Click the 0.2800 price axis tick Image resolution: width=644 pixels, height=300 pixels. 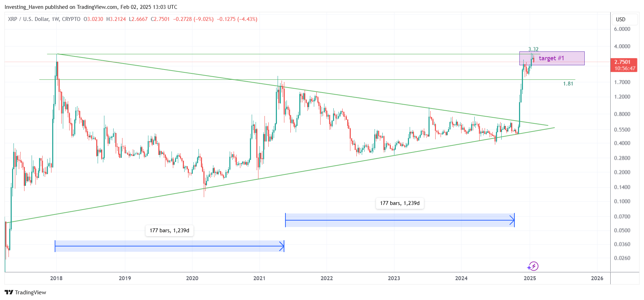coord(622,158)
